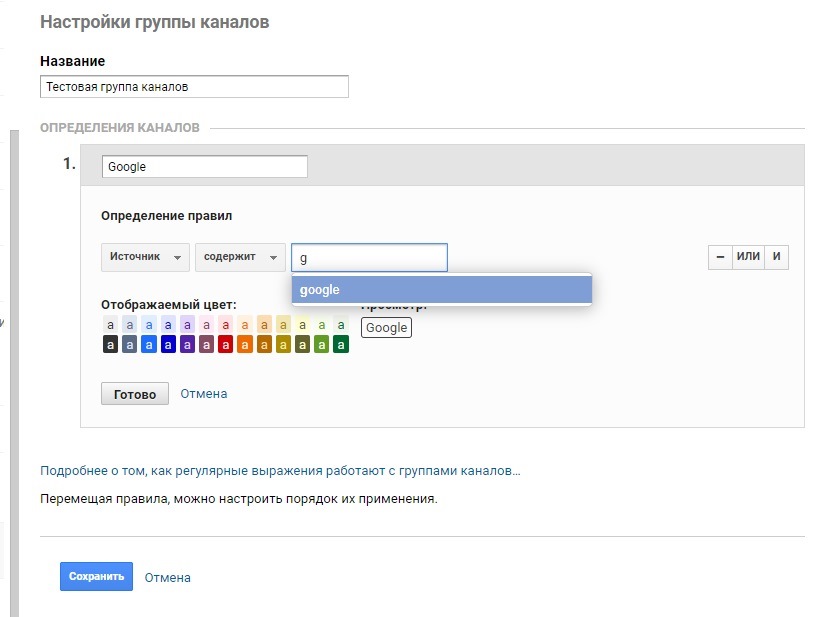Pick the solid red swatch
837x617 pixels.
[226, 345]
